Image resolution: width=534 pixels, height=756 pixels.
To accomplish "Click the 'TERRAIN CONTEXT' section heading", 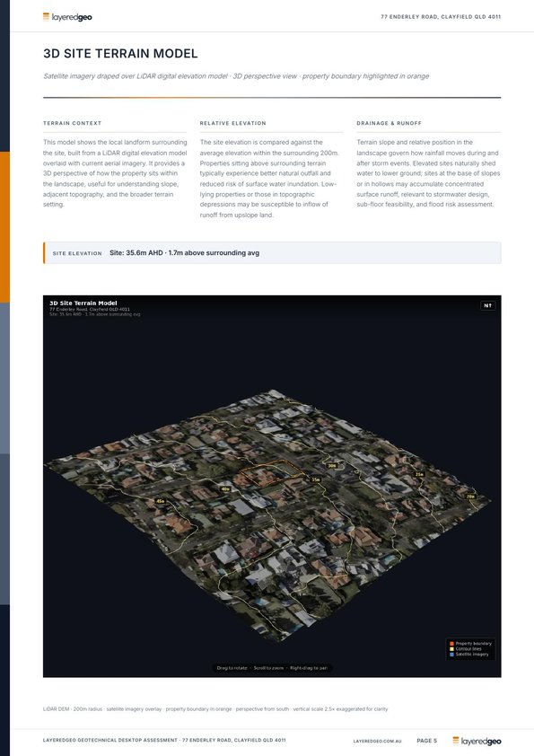I will (x=73, y=123).
